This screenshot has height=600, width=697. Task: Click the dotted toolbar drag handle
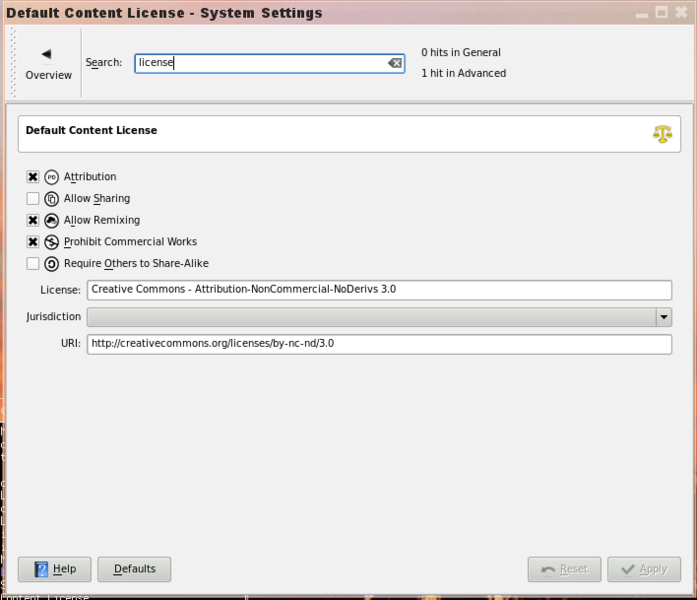[x=13, y=63]
